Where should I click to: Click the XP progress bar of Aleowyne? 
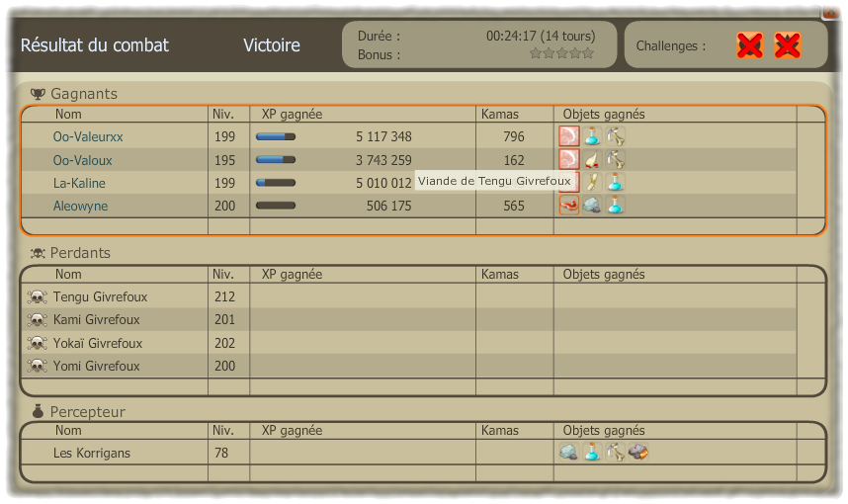(276, 206)
